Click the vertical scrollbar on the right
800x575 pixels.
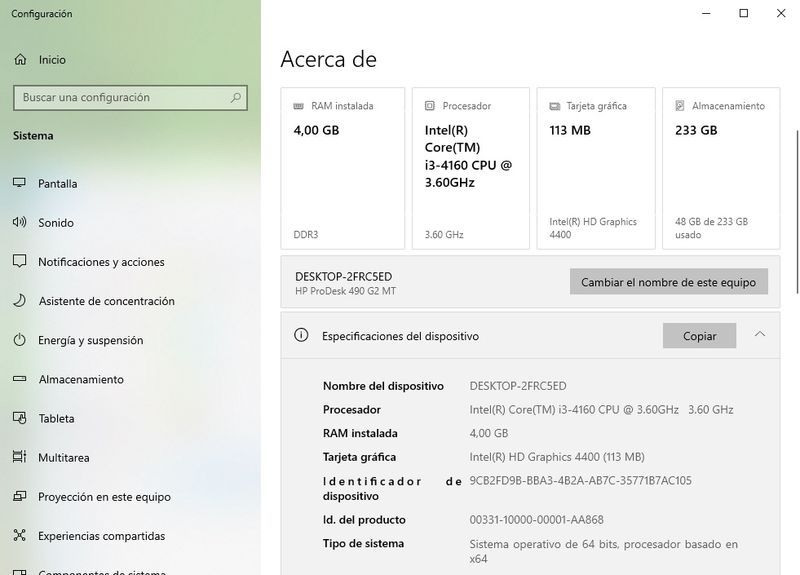pos(797,212)
